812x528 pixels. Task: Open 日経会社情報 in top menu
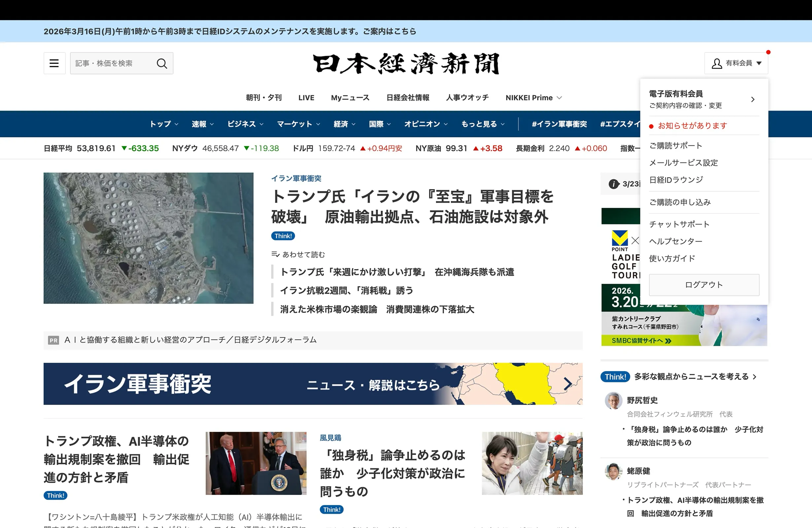(x=408, y=98)
